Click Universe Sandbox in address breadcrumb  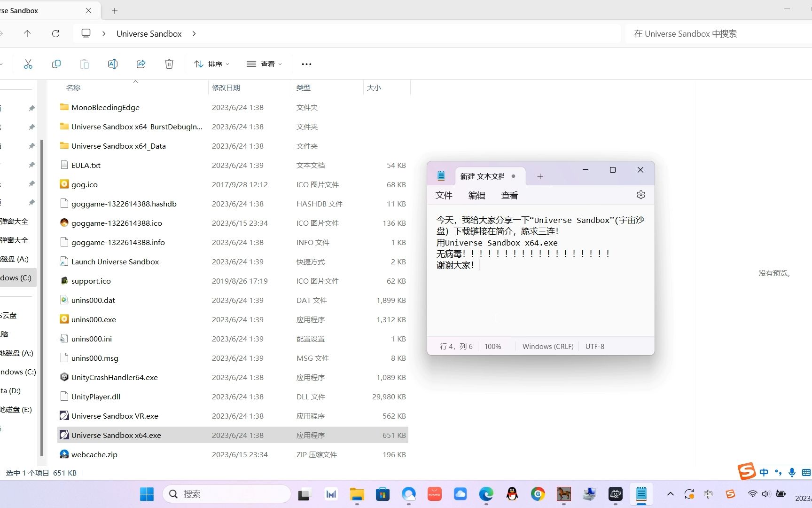(x=149, y=33)
